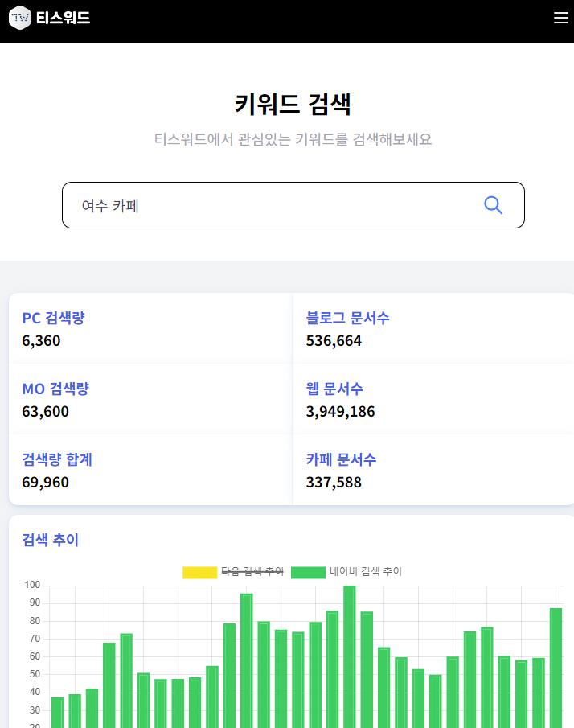Select the 티스워드 brand text in header
Viewport: 574px width, 728px height.
point(64,18)
